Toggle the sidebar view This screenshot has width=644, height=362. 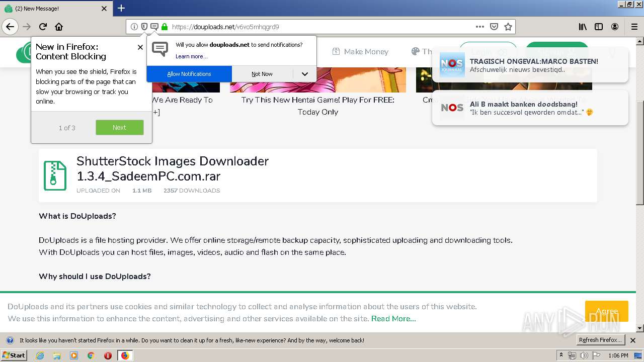pyautogui.click(x=599, y=27)
